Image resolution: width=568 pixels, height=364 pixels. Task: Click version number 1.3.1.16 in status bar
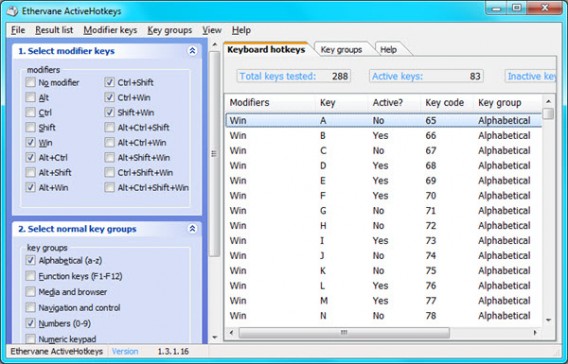click(173, 351)
